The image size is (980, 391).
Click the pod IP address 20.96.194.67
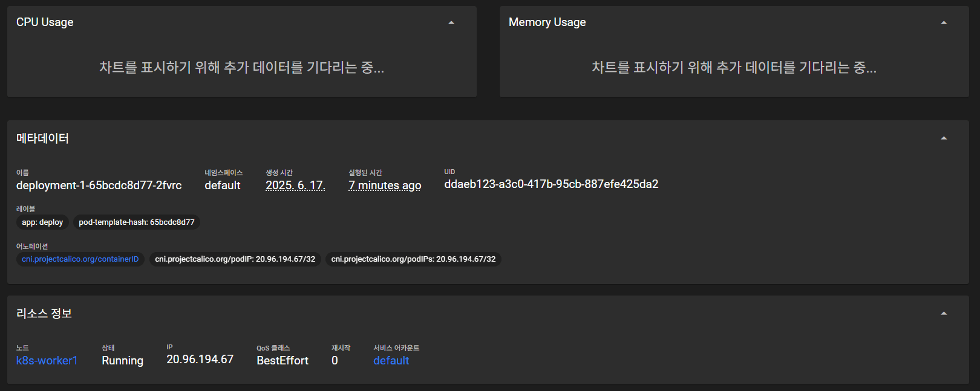coord(200,360)
